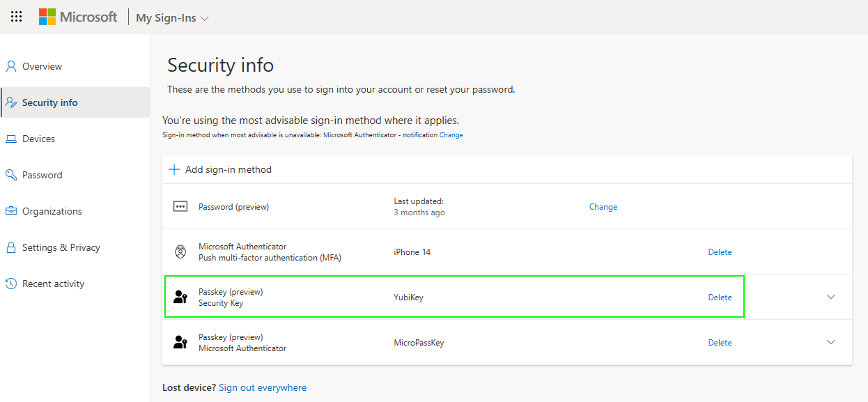Click the Security Key label under Passkey
868x402 pixels.
(221, 303)
